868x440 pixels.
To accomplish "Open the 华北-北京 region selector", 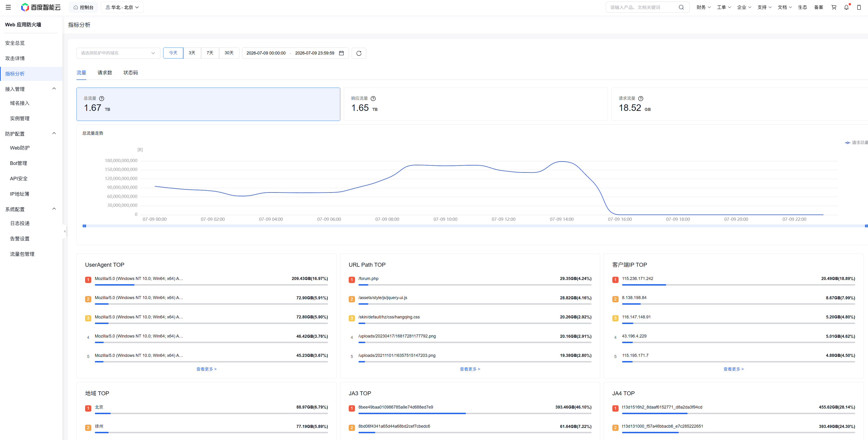I will [122, 7].
